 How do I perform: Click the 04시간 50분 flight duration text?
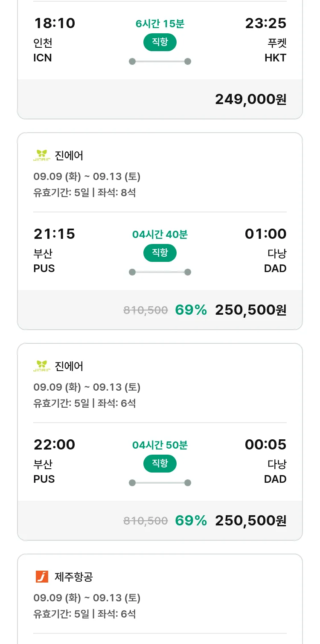tap(160, 445)
